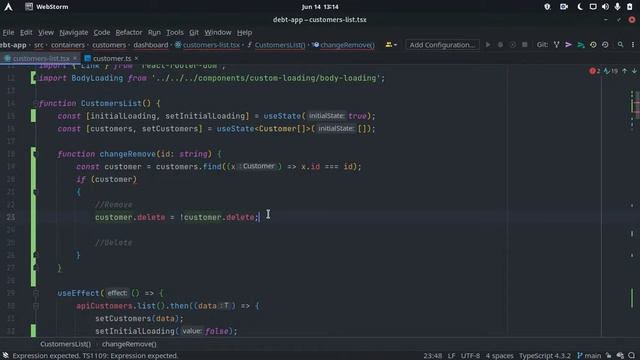Open the Refactor menu
This screenshot has height=360, width=640.
click(129, 32)
